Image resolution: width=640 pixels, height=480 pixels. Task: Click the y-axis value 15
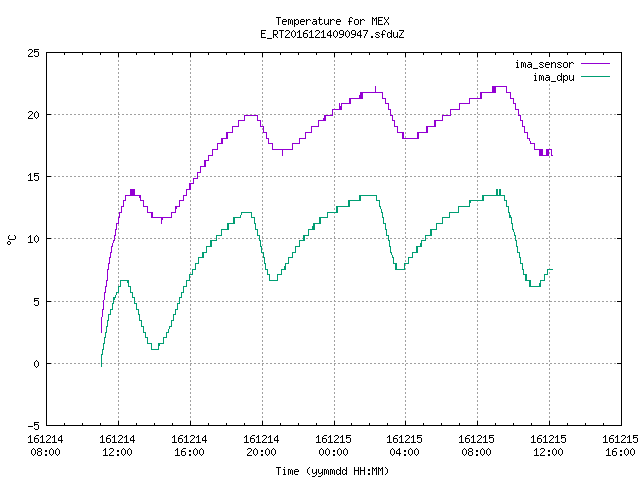(33, 177)
